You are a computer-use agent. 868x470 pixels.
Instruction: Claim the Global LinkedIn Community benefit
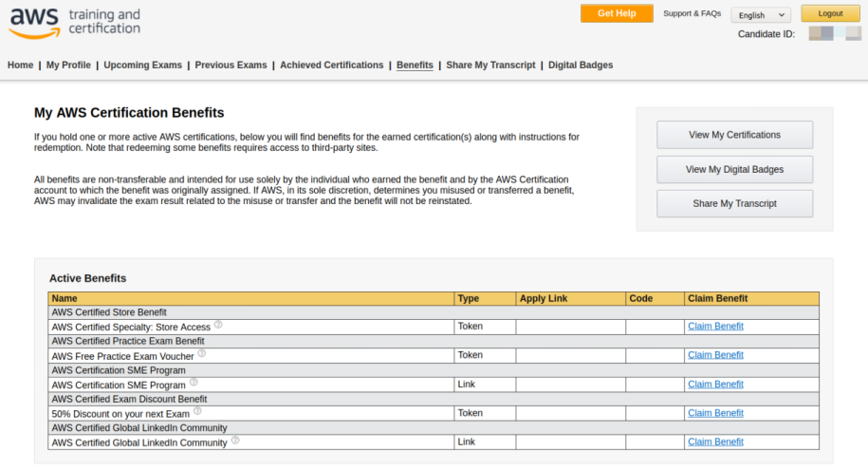715,442
